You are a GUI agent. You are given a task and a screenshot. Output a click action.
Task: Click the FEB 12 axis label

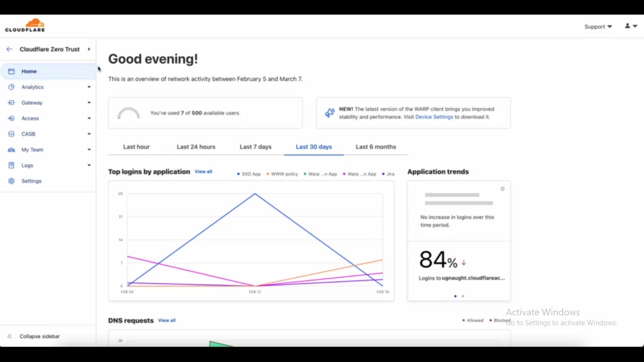[x=255, y=292]
